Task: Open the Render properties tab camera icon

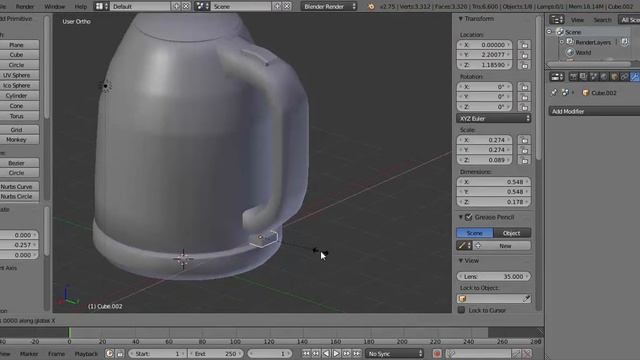Action: pyautogui.click(x=573, y=77)
